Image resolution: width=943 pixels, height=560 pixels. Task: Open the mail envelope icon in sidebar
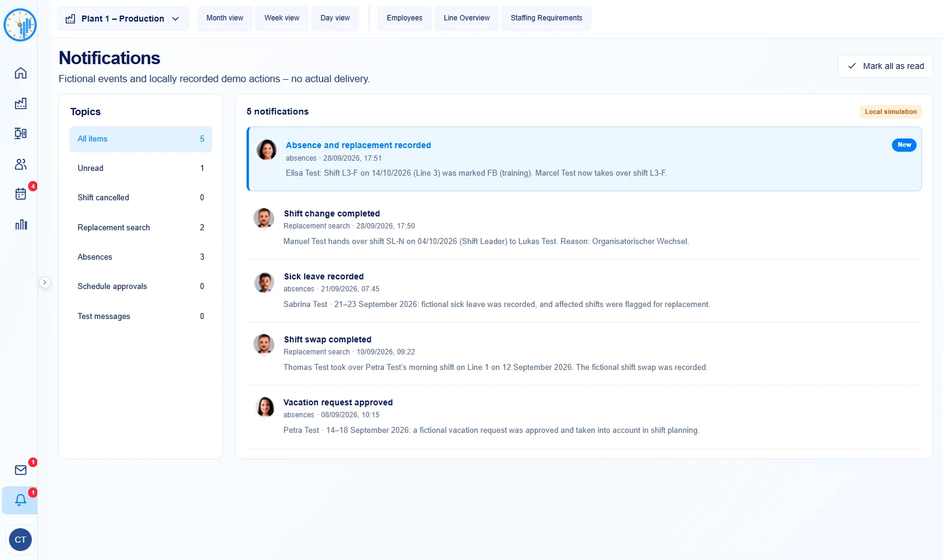20,470
